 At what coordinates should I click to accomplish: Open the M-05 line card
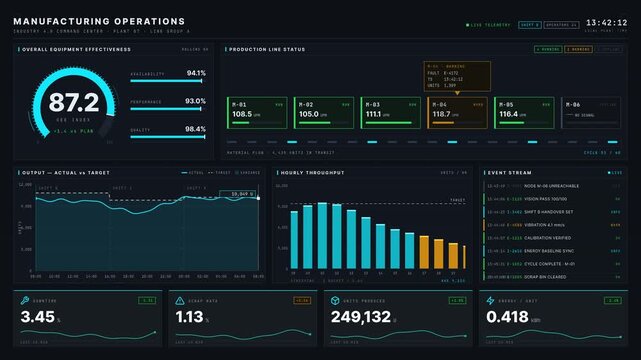click(x=524, y=113)
